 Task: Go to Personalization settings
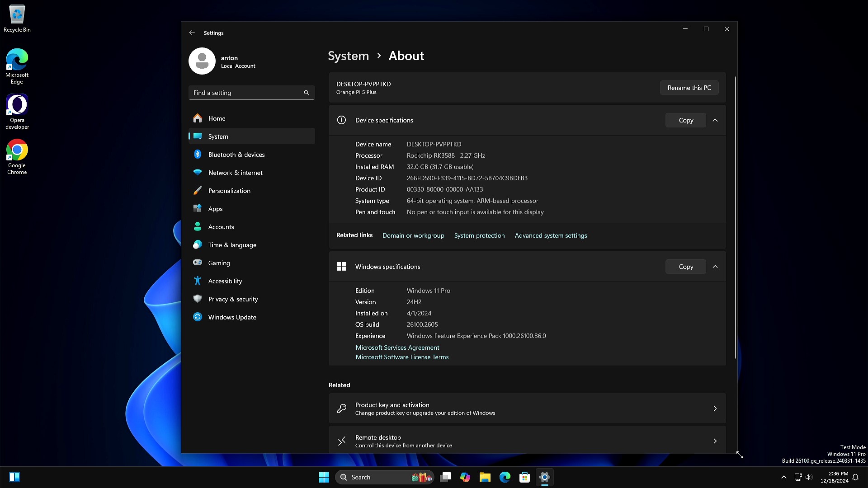click(x=229, y=191)
